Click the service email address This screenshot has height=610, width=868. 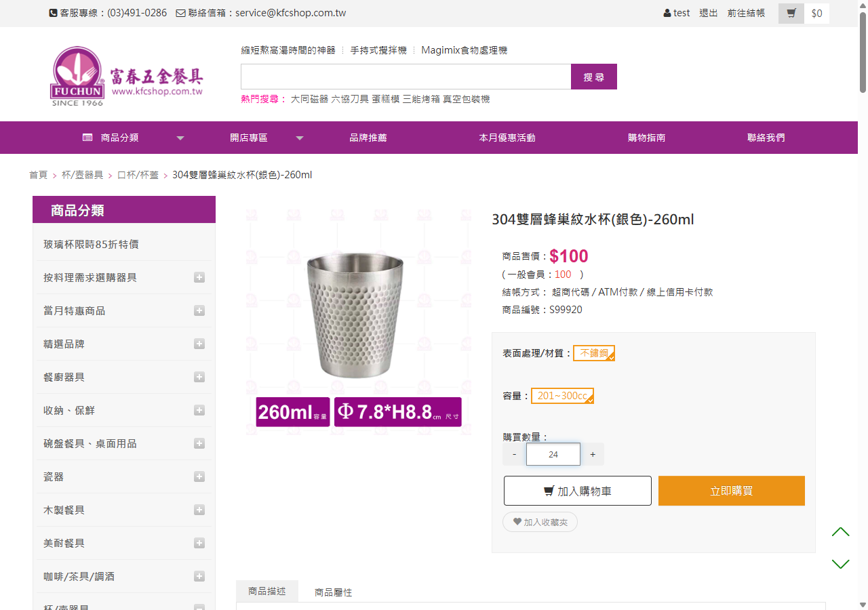pyautogui.click(x=290, y=13)
